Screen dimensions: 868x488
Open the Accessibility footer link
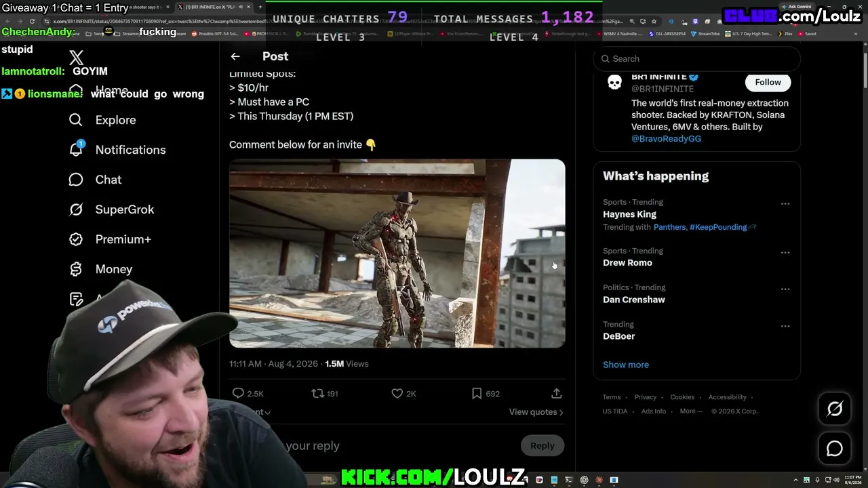[x=728, y=397]
